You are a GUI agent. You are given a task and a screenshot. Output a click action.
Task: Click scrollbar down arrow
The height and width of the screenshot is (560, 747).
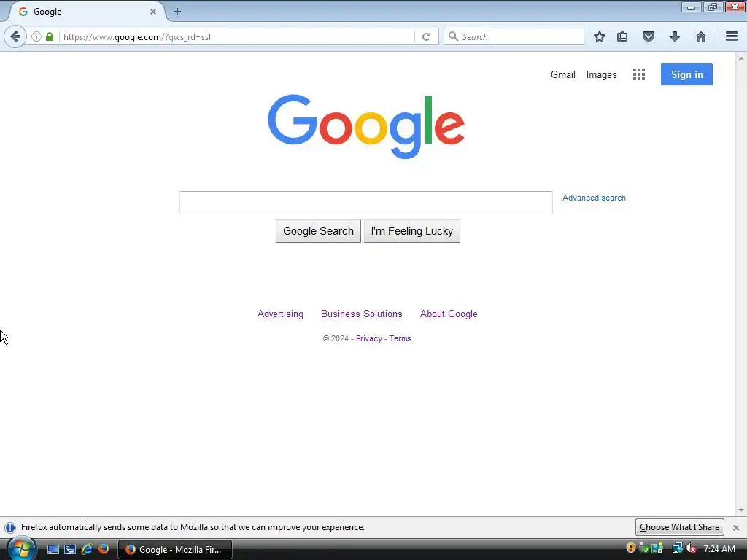click(741, 510)
